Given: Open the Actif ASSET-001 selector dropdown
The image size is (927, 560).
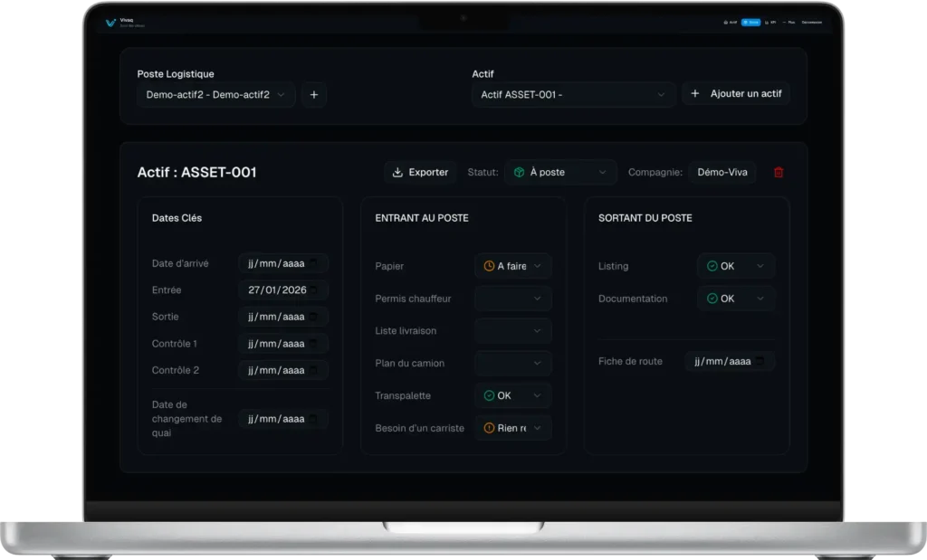Looking at the screenshot, I should 573,94.
